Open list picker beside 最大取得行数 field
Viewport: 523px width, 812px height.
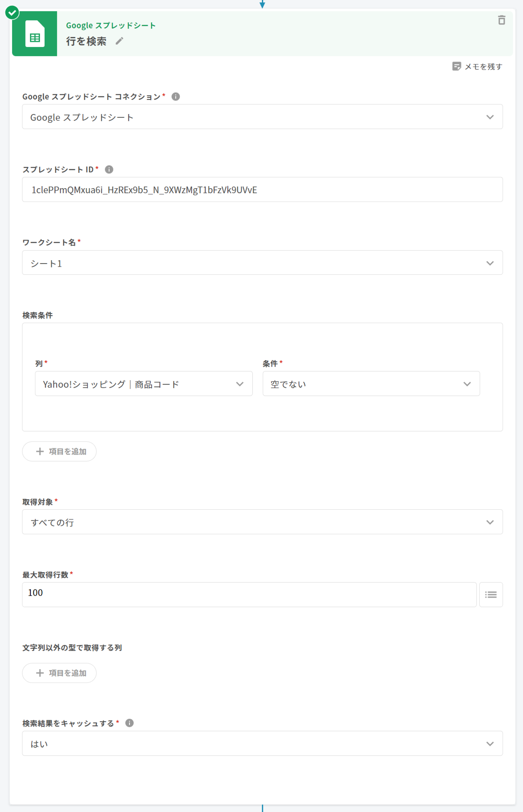click(490, 594)
